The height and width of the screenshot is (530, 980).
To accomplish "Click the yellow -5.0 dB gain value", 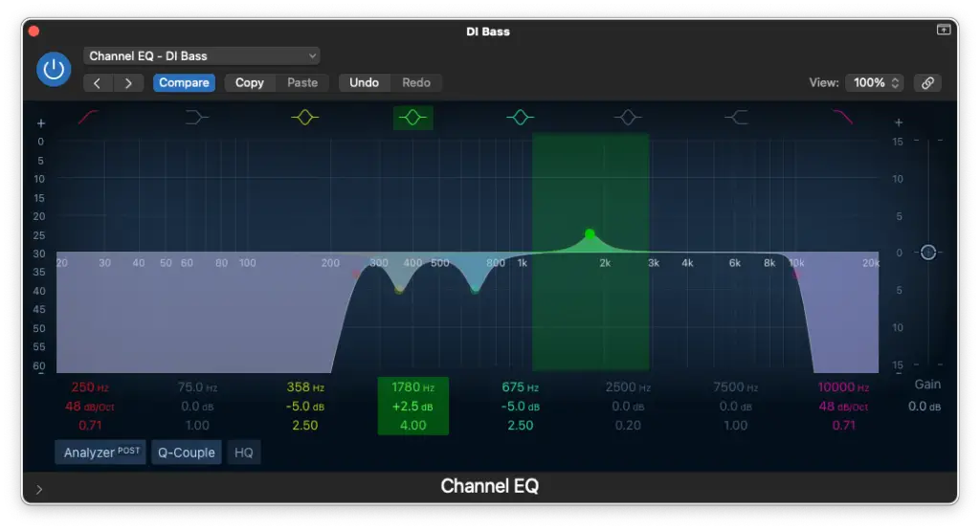I will pyautogui.click(x=305, y=407).
